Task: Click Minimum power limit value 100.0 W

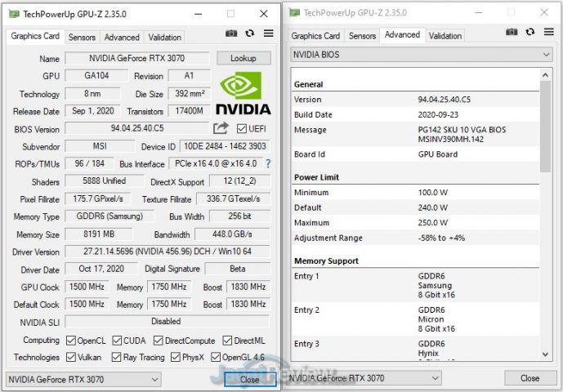Action: tap(432, 193)
